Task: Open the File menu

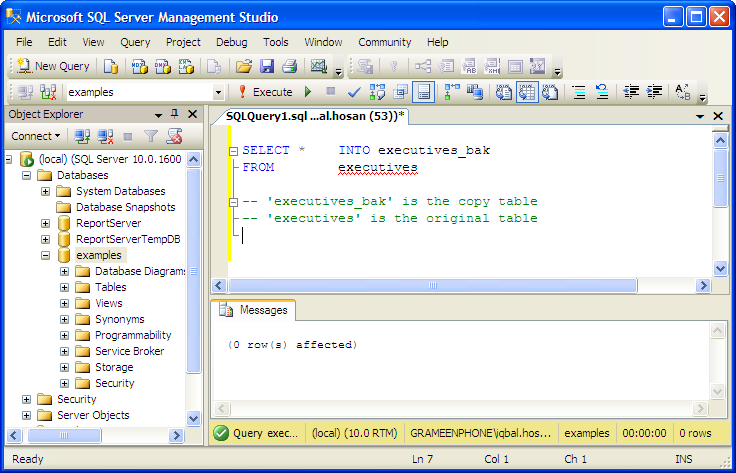Action: coord(24,42)
